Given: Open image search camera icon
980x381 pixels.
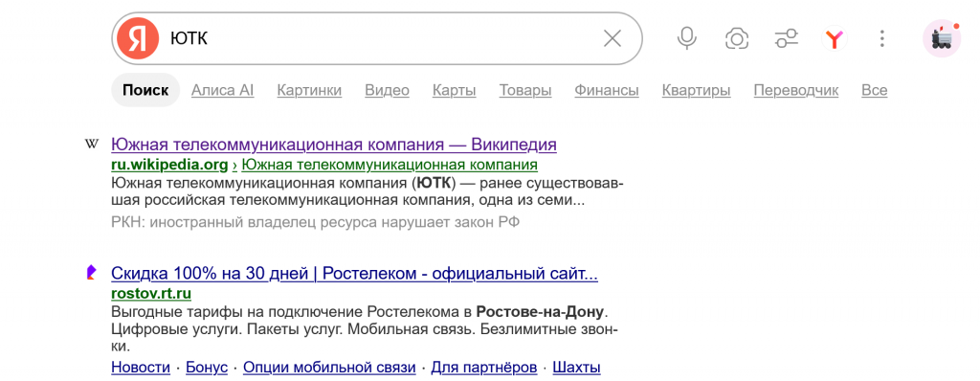Looking at the screenshot, I should tap(737, 39).
